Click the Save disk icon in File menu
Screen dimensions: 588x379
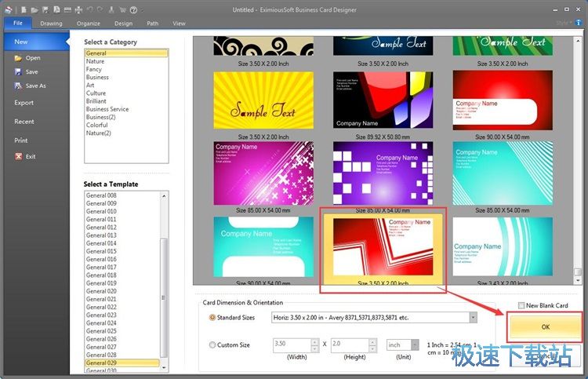pos(18,71)
